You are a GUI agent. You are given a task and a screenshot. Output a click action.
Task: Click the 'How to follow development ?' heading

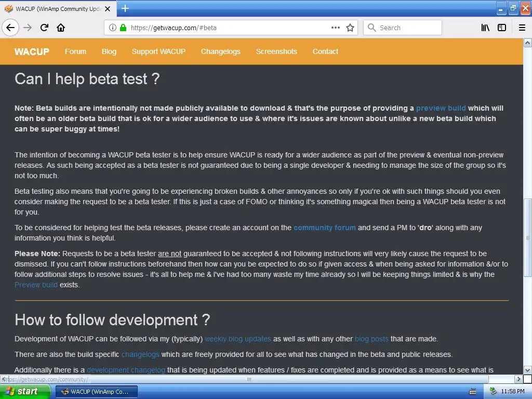tap(112, 320)
